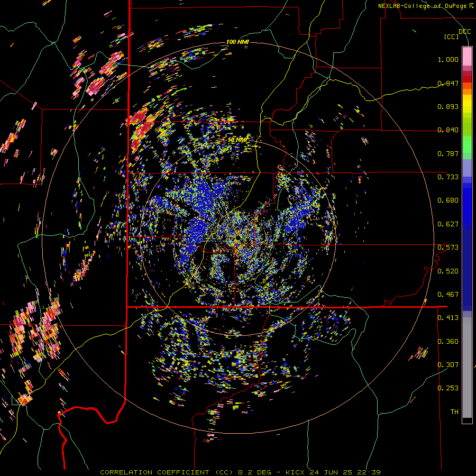Screen dimensions: 476x476
Task: Click the 0.520 scale value
Action: [448, 271]
